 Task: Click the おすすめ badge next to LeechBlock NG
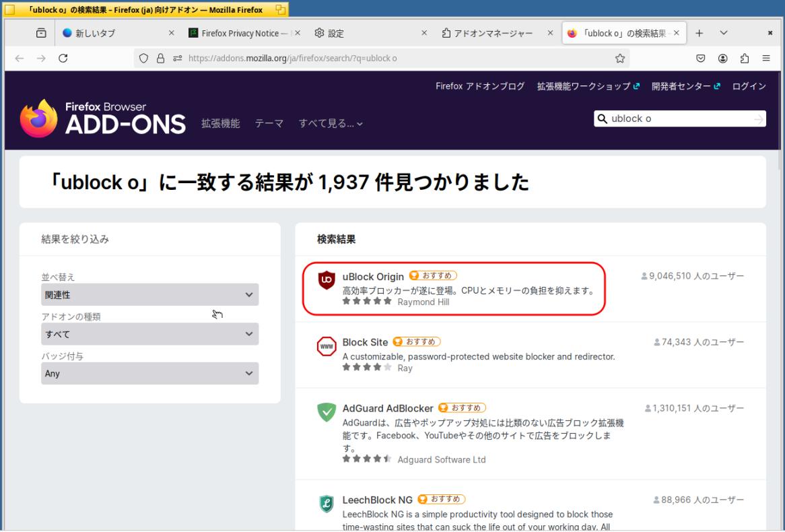click(x=442, y=499)
